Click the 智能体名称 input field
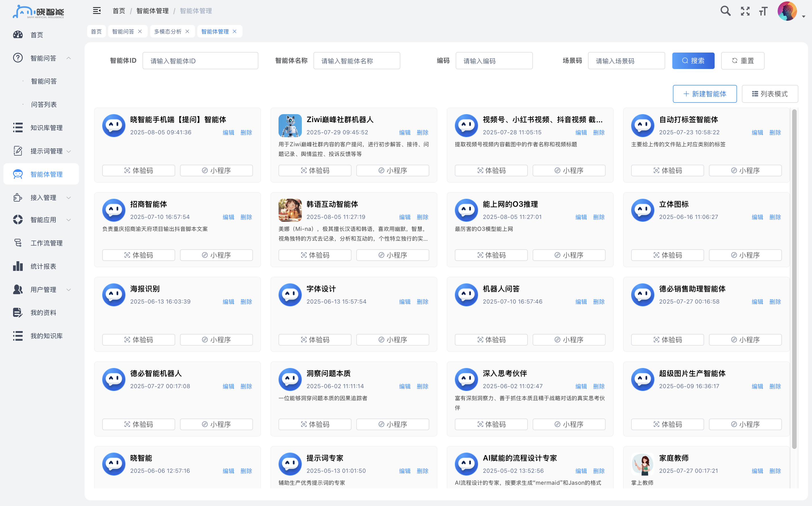 pyautogui.click(x=356, y=60)
